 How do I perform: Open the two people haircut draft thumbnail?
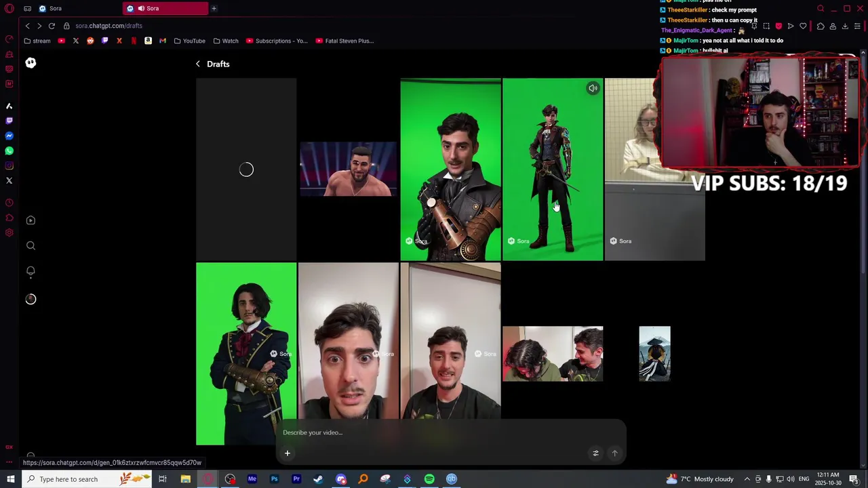click(553, 354)
